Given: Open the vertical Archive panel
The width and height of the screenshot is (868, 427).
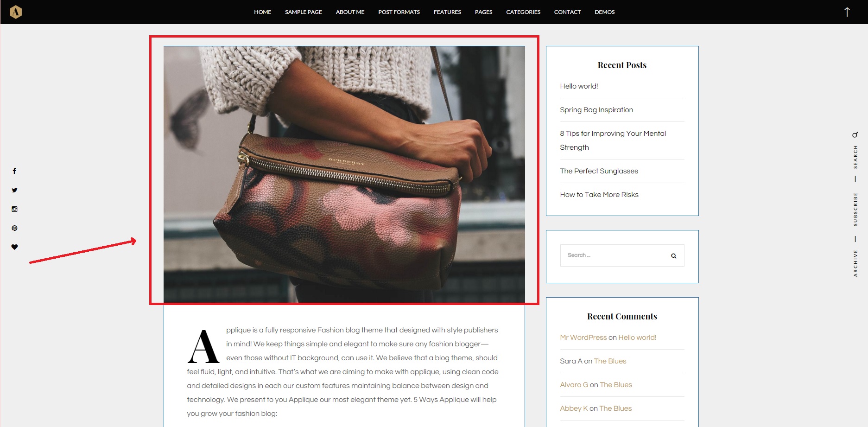Looking at the screenshot, I should point(855,263).
